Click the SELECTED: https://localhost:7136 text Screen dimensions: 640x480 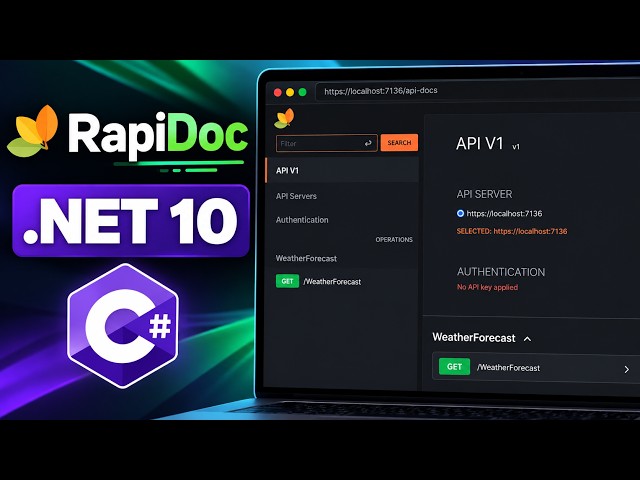[x=512, y=231]
